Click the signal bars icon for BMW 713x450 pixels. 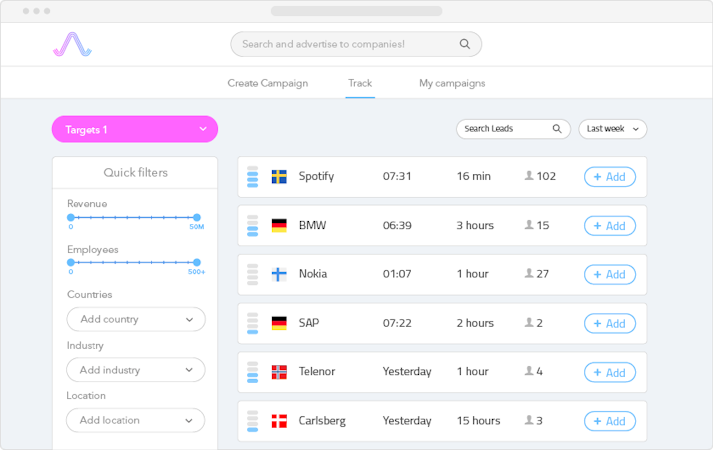click(x=252, y=225)
